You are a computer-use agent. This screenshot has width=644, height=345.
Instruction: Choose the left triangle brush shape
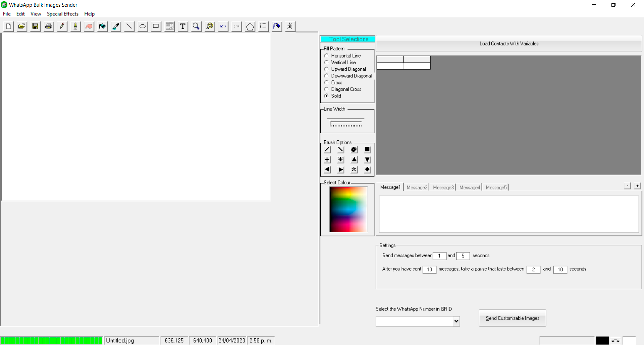pos(327,170)
